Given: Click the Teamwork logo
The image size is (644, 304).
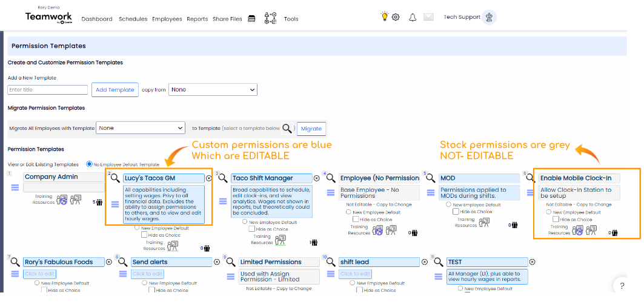Looking at the screenshot, I should tap(48, 17).
